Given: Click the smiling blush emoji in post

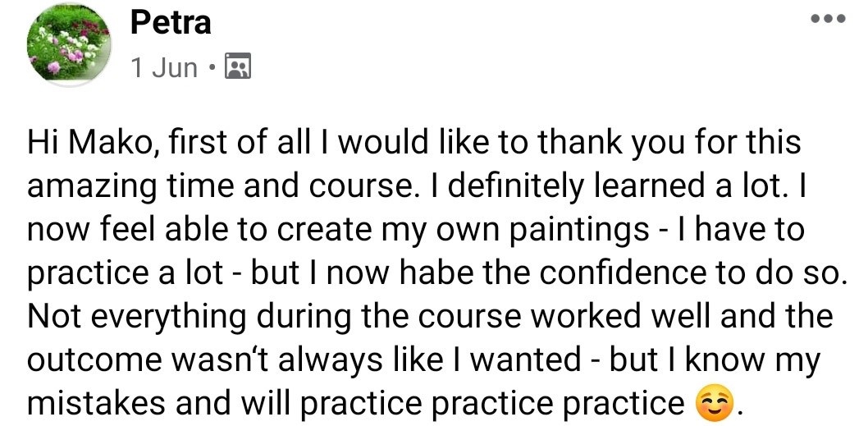Looking at the screenshot, I should 717,403.
